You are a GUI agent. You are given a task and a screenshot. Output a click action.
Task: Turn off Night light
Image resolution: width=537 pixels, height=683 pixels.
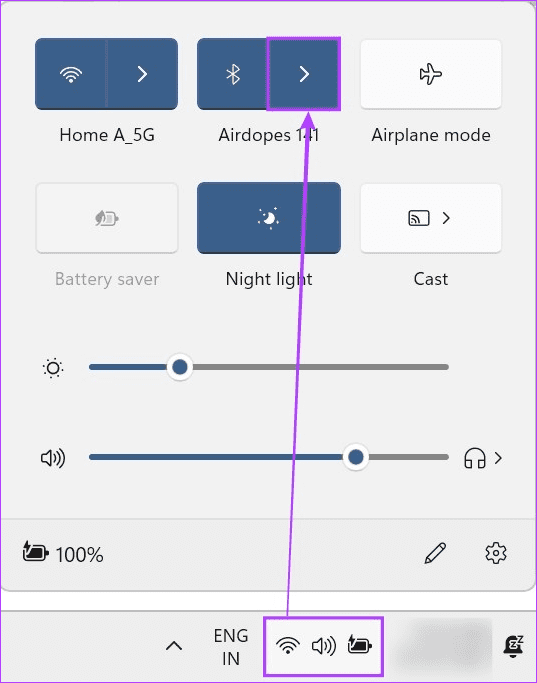[269, 218]
